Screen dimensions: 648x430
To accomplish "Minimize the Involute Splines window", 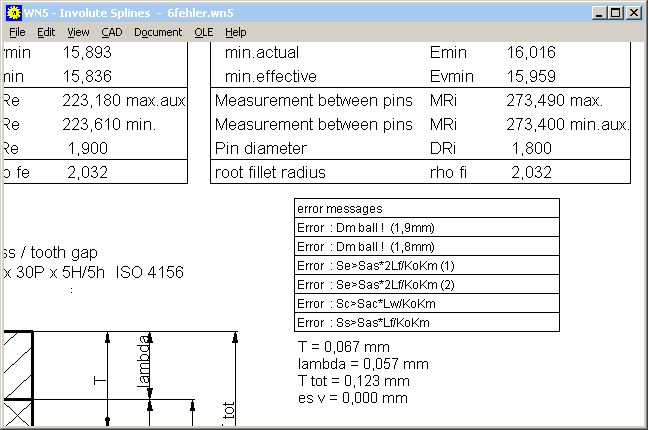I will [x=601, y=13].
